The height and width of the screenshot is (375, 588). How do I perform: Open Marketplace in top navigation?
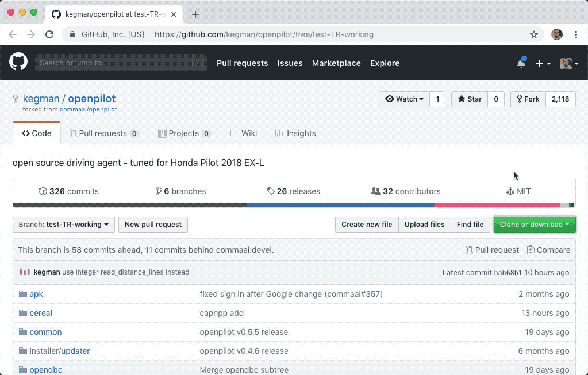coord(336,63)
